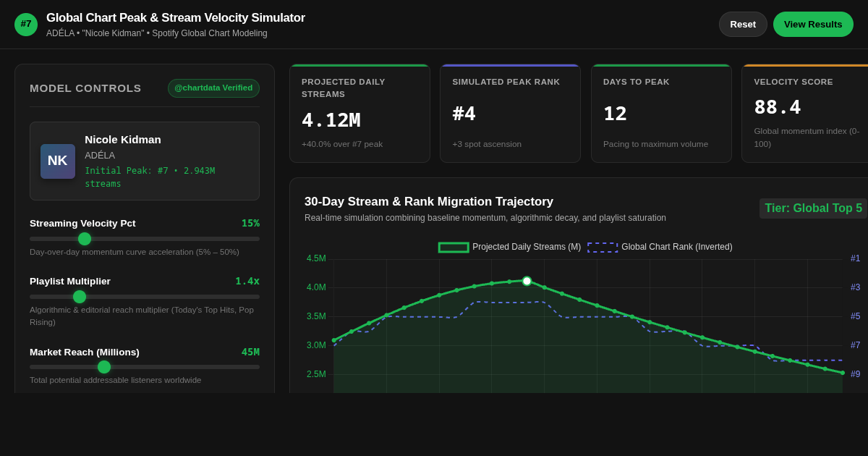The image size is (868, 456).
Task: Click the '#1' rank axis label on the chart
Action: [x=856, y=258]
